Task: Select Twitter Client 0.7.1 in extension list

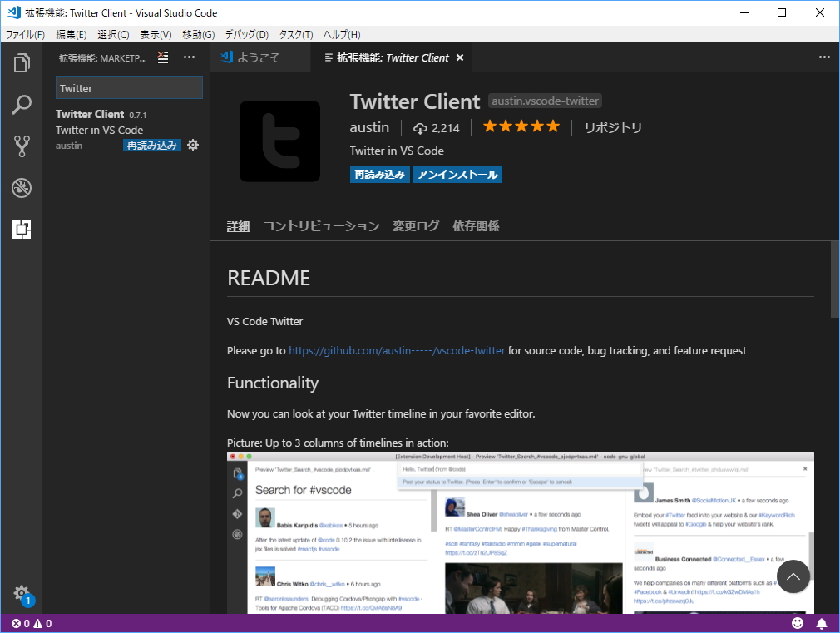Action: (127, 130)
